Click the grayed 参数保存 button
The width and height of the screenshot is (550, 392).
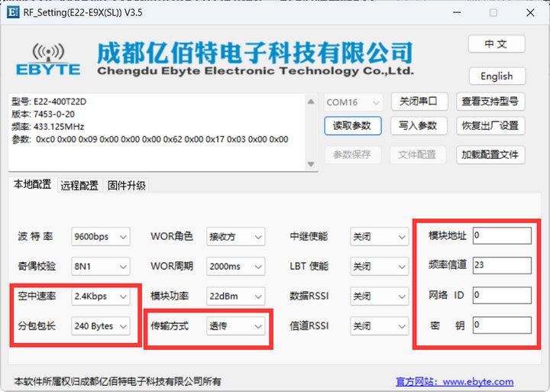point(352,155)
